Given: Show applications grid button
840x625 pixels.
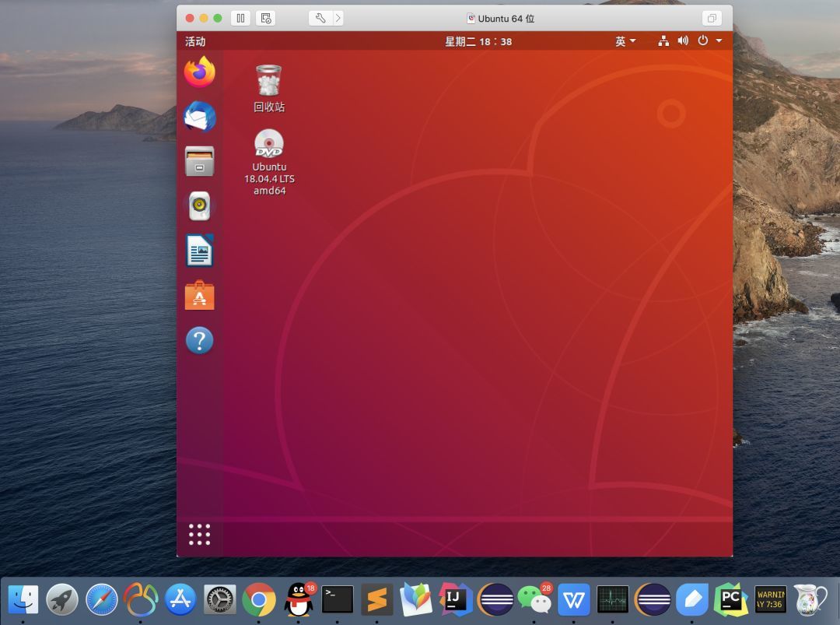Looking at the screenshot, I should click(x=199, y=535).
